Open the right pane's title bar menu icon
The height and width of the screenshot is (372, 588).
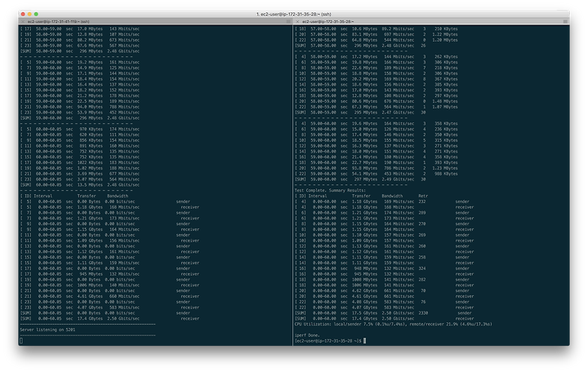[x=565, y=22]
